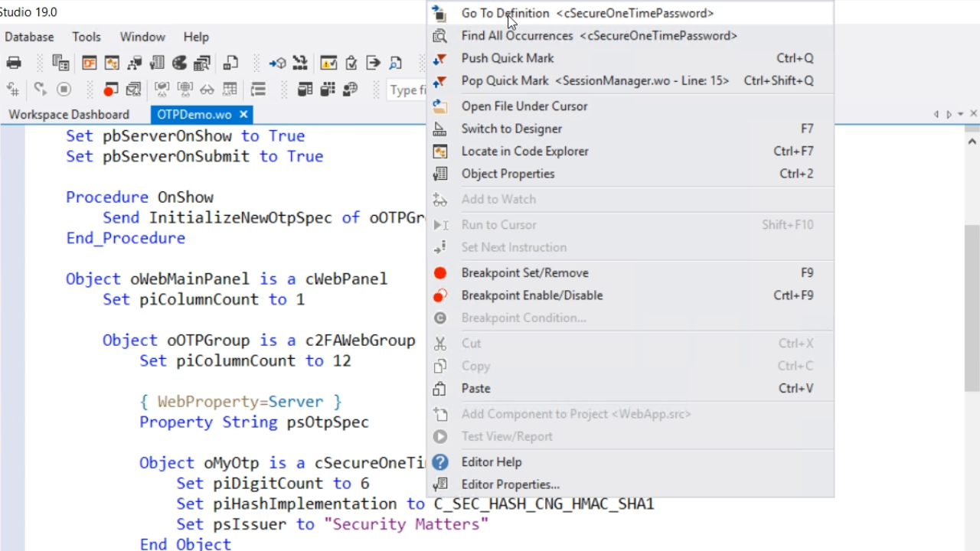Viewport: 980px width, 551px height.
Task: Close the OTPDemo.wo tab
Action: pos(243,114)
